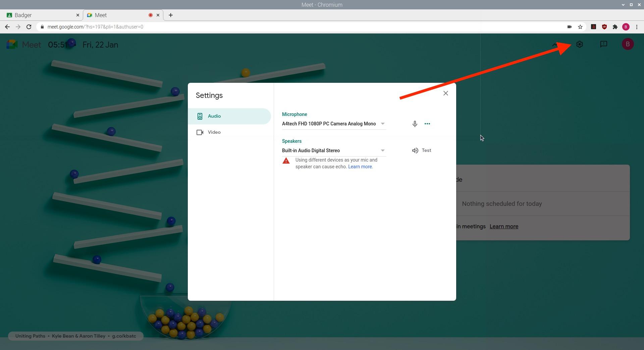Go forward in browser history

(18, 27)
